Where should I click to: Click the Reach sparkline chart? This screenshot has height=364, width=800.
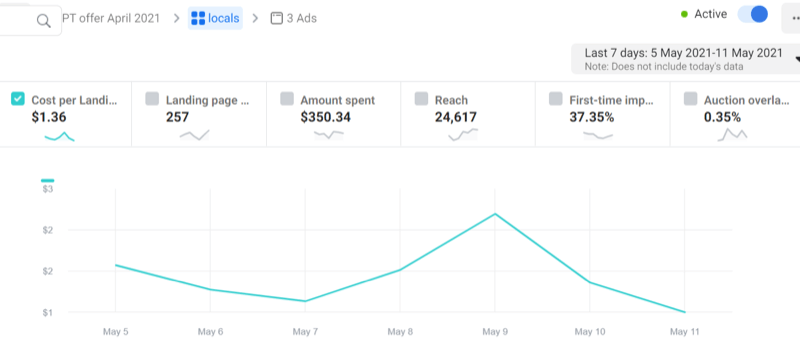tap(463, 134)
